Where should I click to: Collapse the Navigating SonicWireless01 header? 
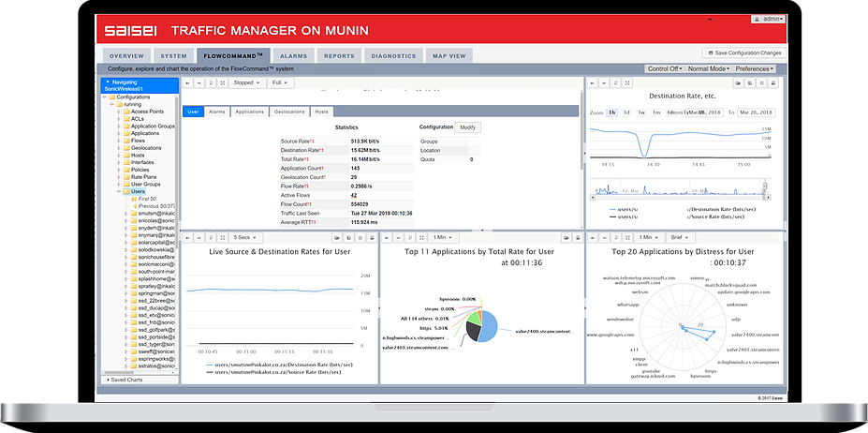[140, 85]
